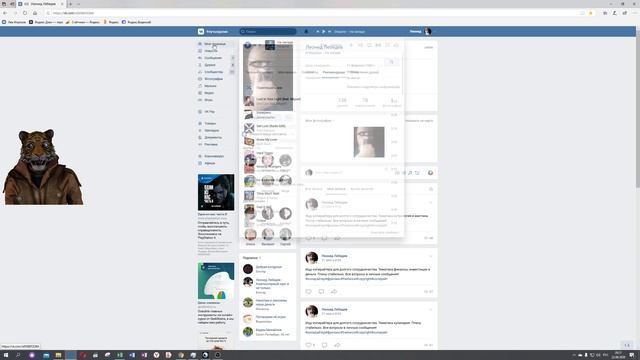Click the emoji icon in post composer

coord(430,173)
